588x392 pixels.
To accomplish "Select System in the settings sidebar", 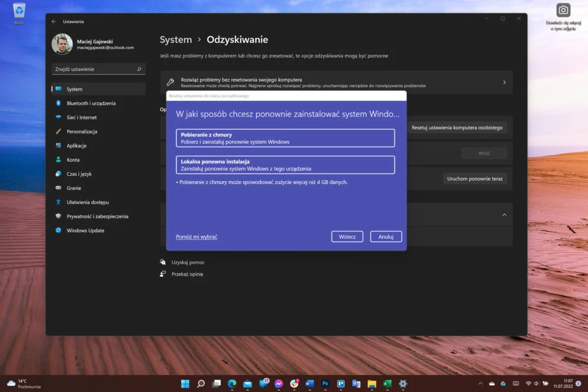I will [98, 89].
